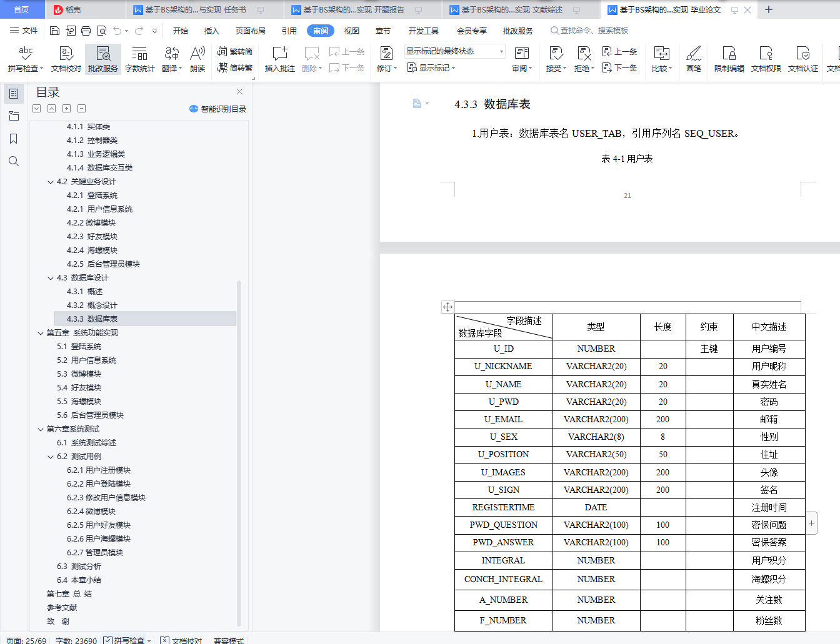Viewport: 840px width, 644px height.
Task: Open the 拒绝 dropdown arrow
Action: tap(592, 69)
